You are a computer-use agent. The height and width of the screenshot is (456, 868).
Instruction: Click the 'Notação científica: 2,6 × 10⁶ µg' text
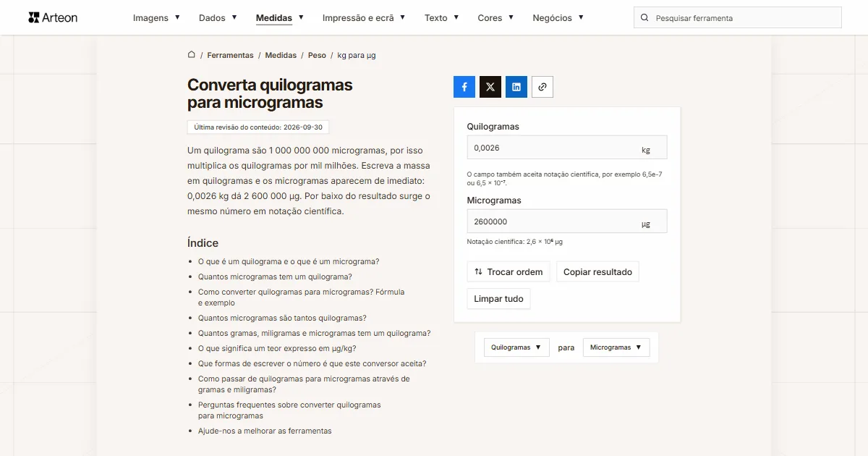click(x=515, y=242)
